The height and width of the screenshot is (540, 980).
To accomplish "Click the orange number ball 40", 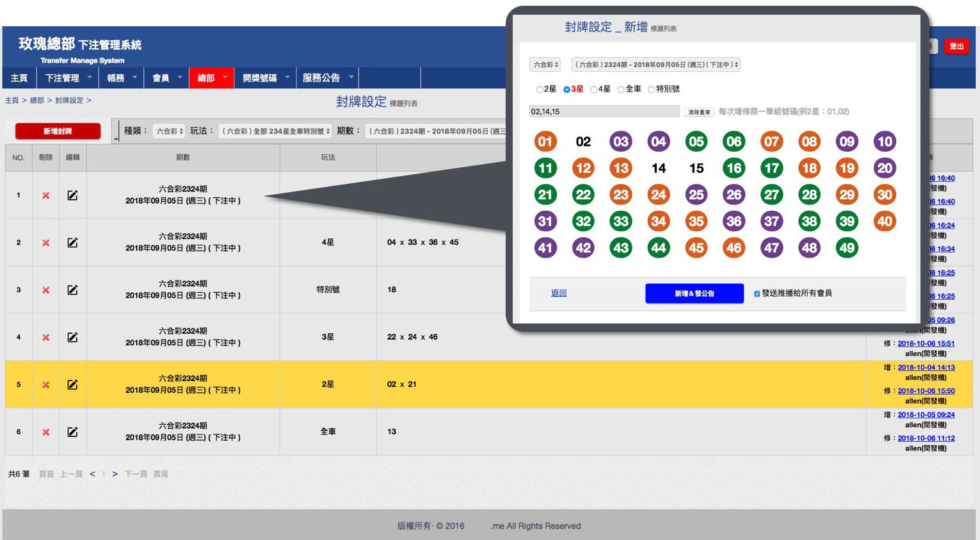I will coord(885,222).
